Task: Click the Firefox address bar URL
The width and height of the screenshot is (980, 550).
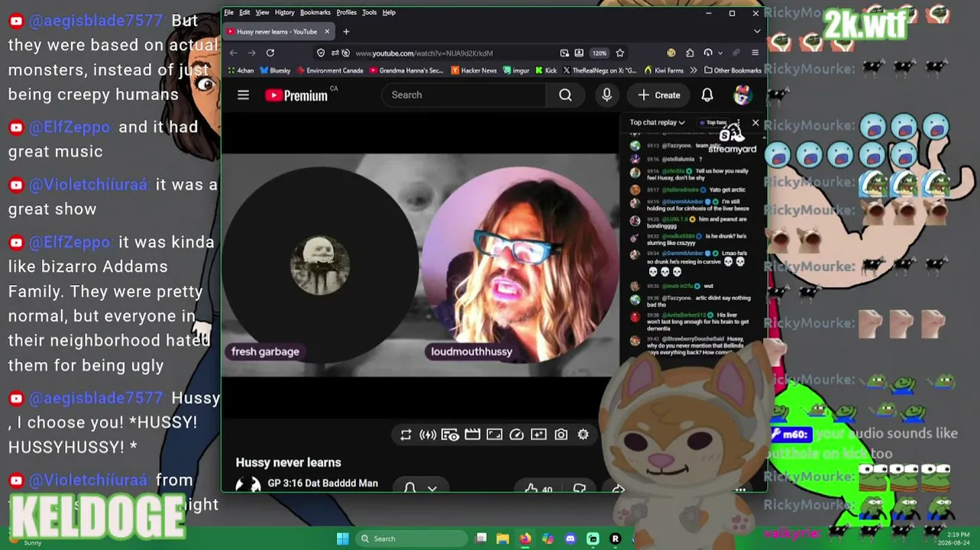Action: [424, 53]
